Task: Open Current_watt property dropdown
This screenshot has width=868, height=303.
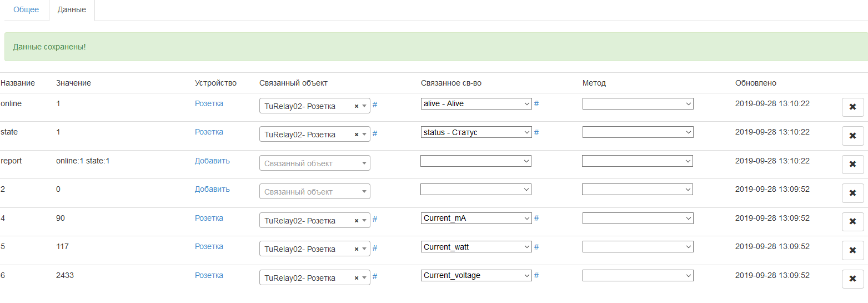Action: [x=476, y=247]
